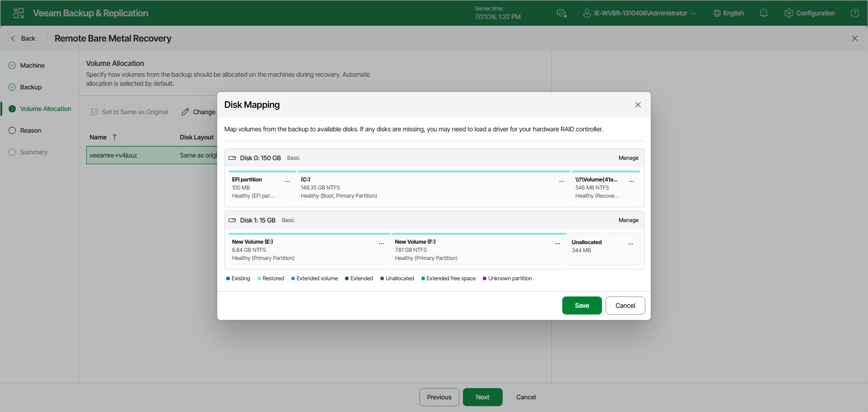Viewport: 868px width, 412px height.
Task: Open options menu for New Volume (E:)
Action: tap(382, 243)
